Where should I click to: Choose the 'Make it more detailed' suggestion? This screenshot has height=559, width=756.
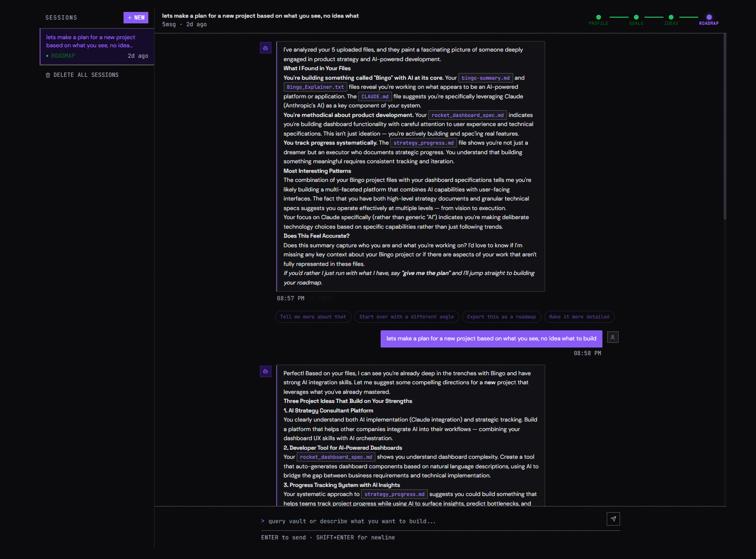579,317
